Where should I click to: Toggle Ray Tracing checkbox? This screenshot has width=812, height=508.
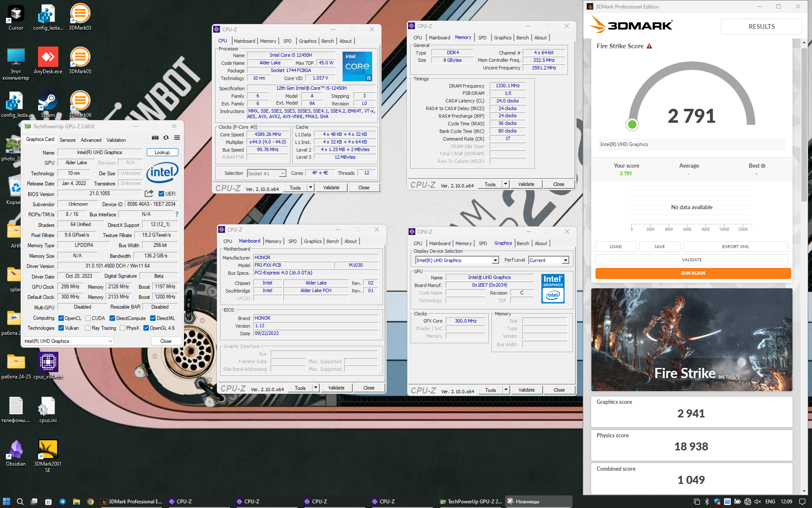[x=88, y=328]
